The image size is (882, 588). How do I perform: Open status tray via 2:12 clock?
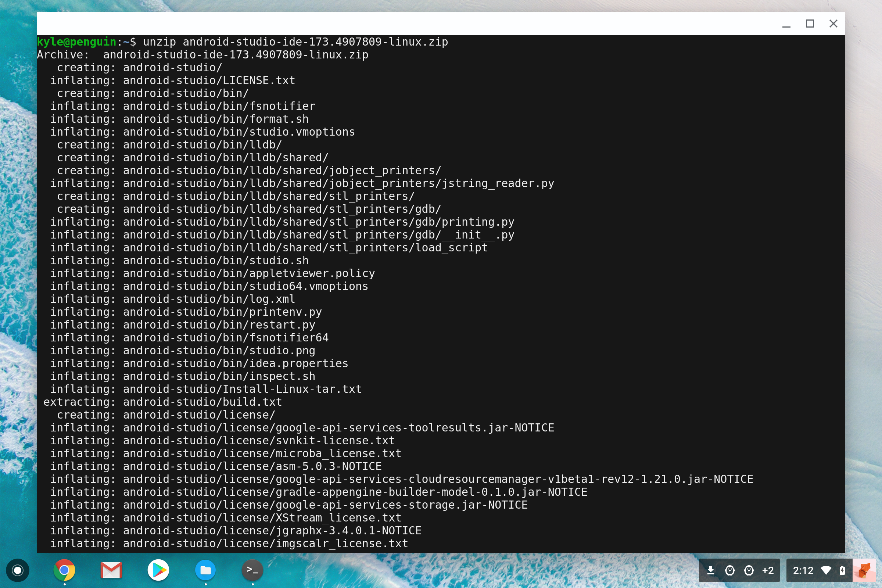coord(803,570)
